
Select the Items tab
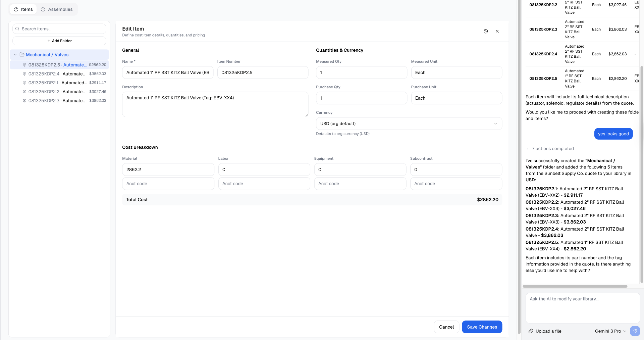[23, 9]
